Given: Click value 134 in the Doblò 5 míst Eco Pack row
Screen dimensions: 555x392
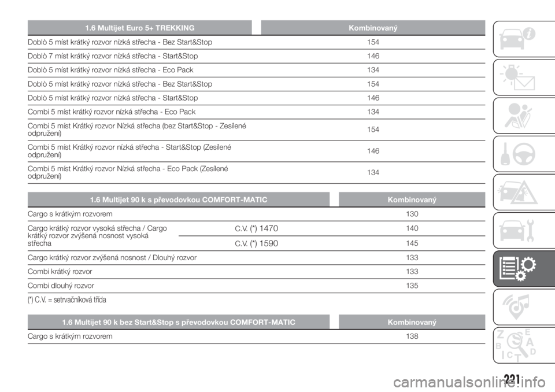Looking at the screenshot, I should [x=373, y=70].
